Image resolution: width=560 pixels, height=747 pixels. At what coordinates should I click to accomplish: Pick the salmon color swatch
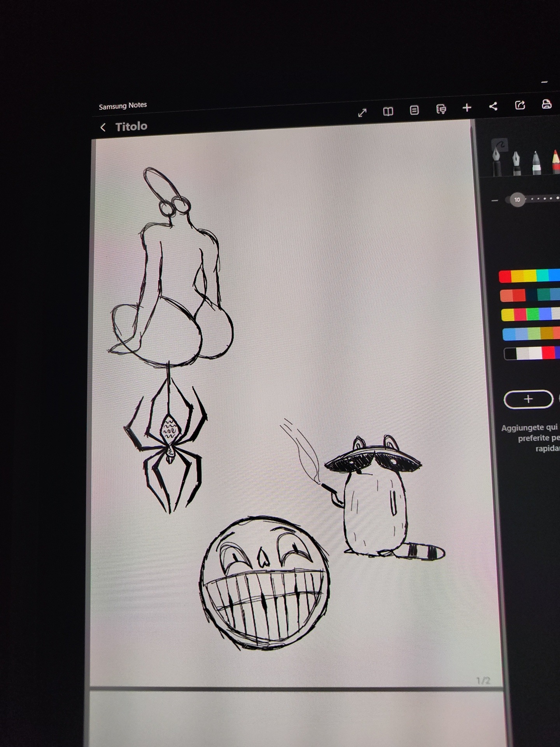click(x=506, y=296)
